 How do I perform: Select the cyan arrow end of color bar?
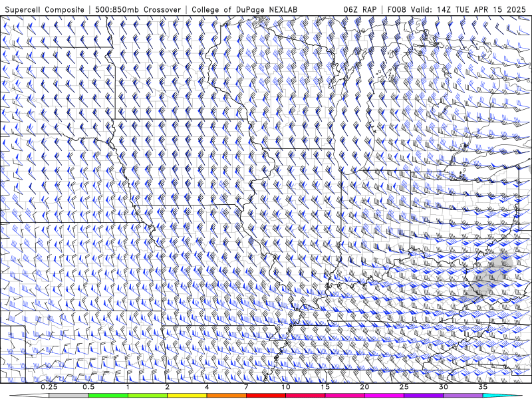pyautogui.click(x=502, y=396)
